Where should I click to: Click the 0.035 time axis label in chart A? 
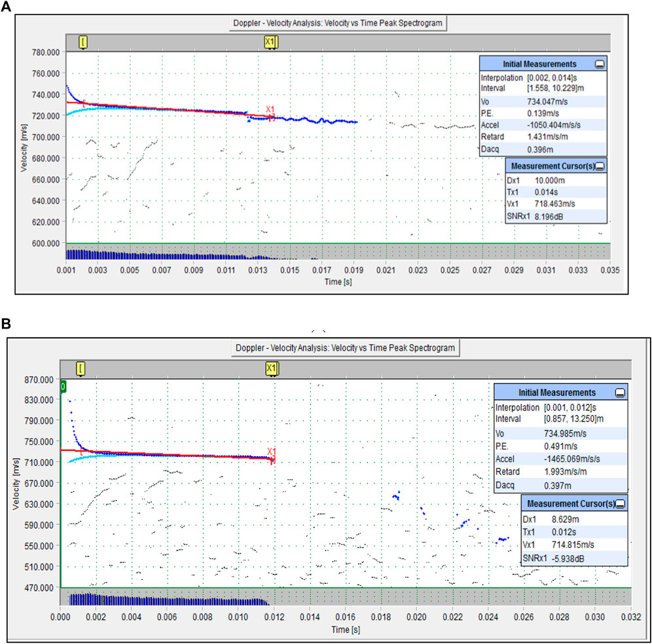point(610,270)
